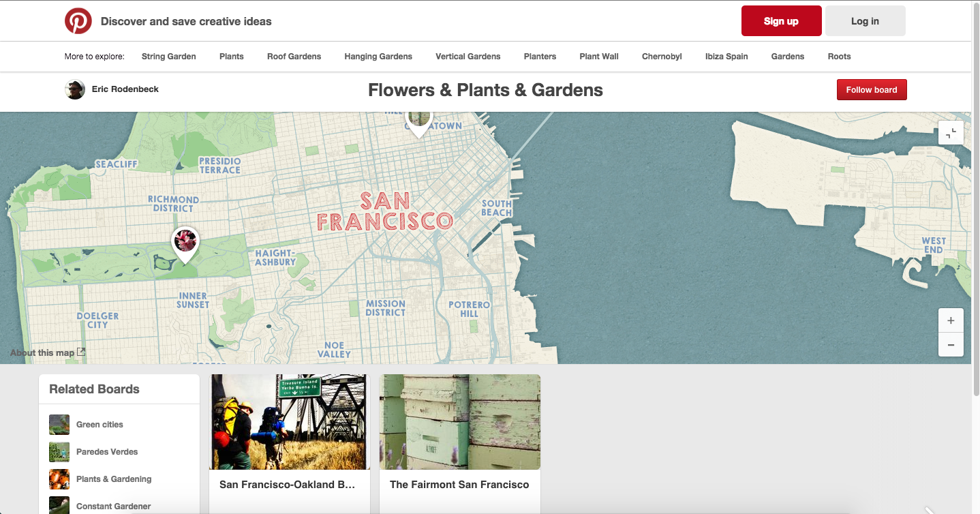Click the Pinterest logo icon

click(x=78, y=21)
